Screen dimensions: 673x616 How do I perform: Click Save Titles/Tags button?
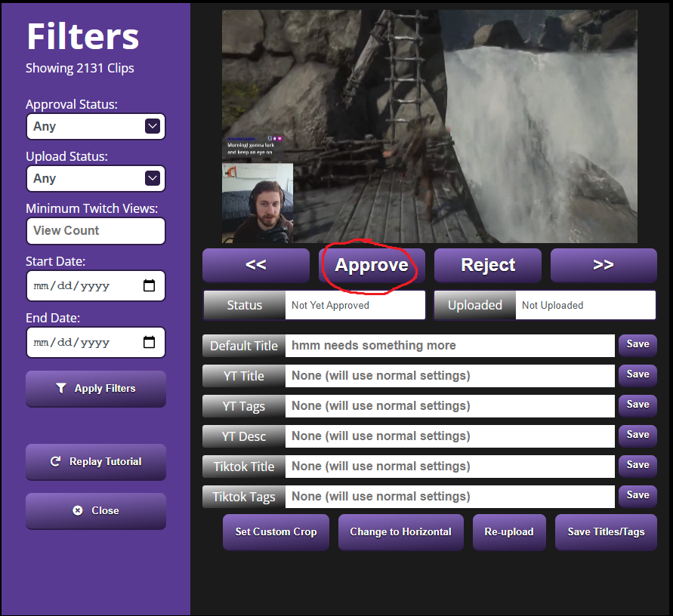click(x=606, y=532)
